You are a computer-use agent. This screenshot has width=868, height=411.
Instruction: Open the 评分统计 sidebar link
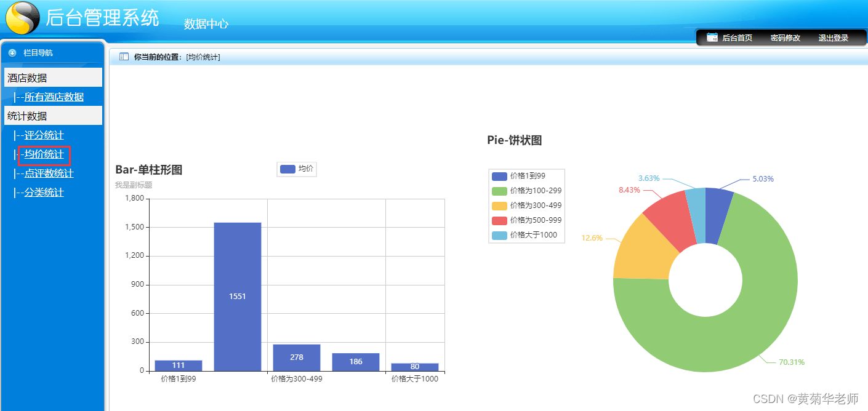pos(44,135)
